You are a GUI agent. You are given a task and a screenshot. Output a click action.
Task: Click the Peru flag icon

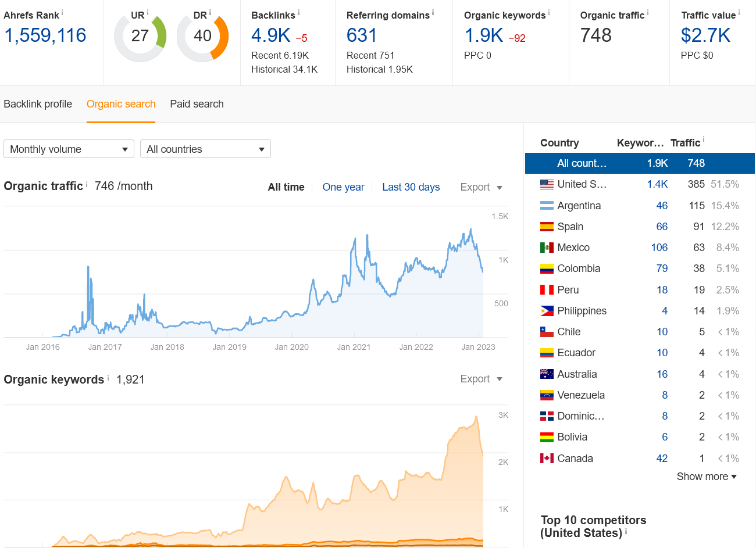click(547, 290)
